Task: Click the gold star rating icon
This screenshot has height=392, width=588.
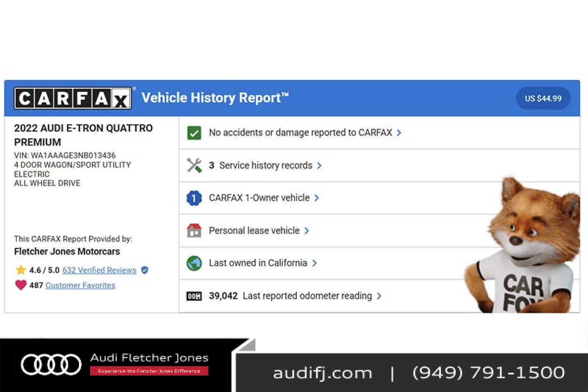Action: [x=21, y=270]
